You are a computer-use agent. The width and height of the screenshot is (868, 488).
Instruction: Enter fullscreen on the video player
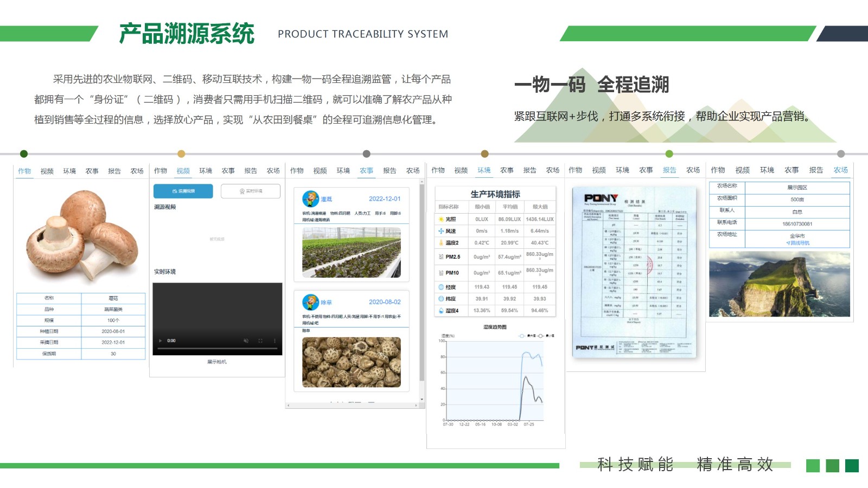coord(260,341)
